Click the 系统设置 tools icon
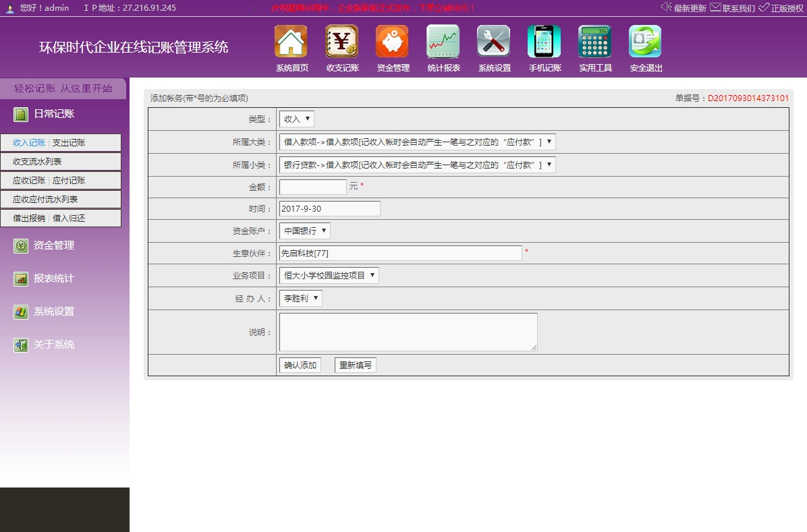 (493, 42)
